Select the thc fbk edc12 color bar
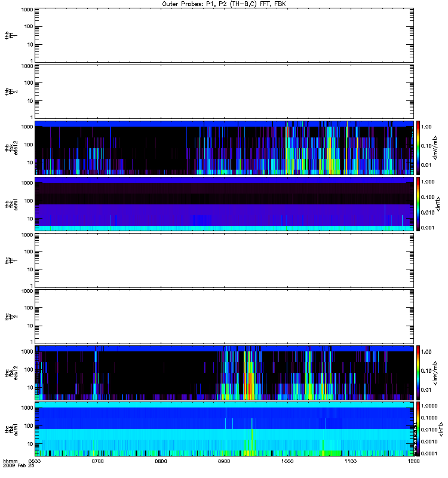 coord(418,372)
